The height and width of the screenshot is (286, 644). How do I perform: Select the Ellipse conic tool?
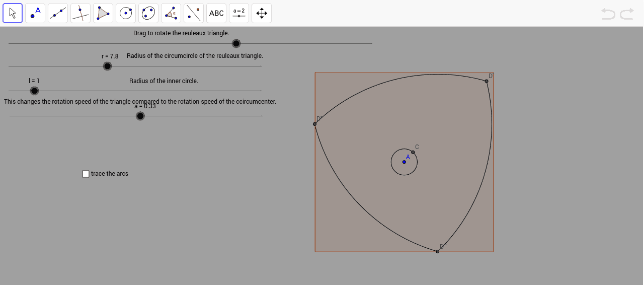click(x=148, y=13)
